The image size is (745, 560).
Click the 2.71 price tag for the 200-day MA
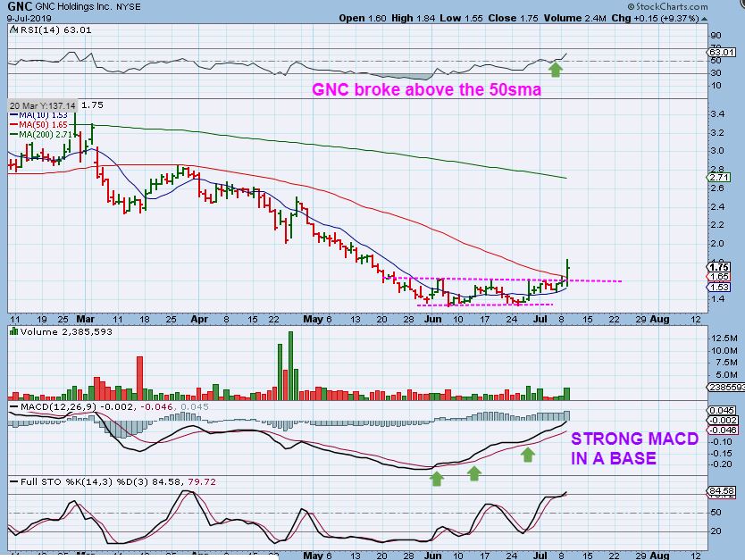(719, 177)
